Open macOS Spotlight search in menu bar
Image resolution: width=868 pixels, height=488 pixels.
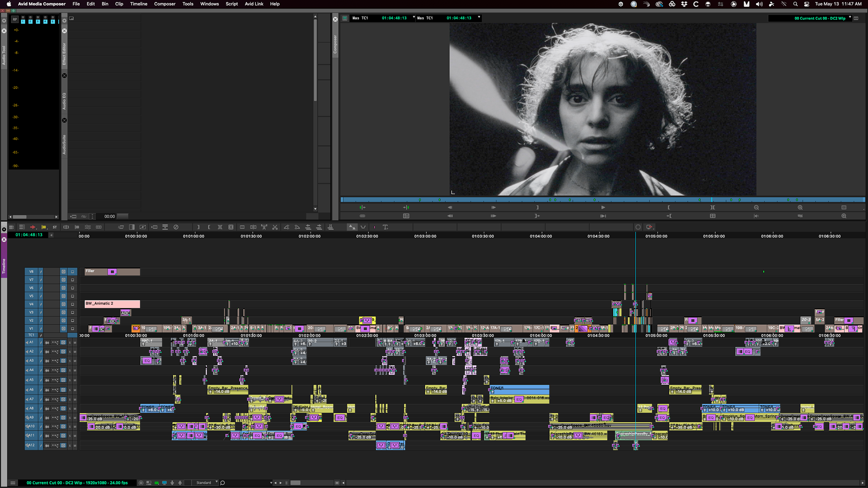coord(795,4)
